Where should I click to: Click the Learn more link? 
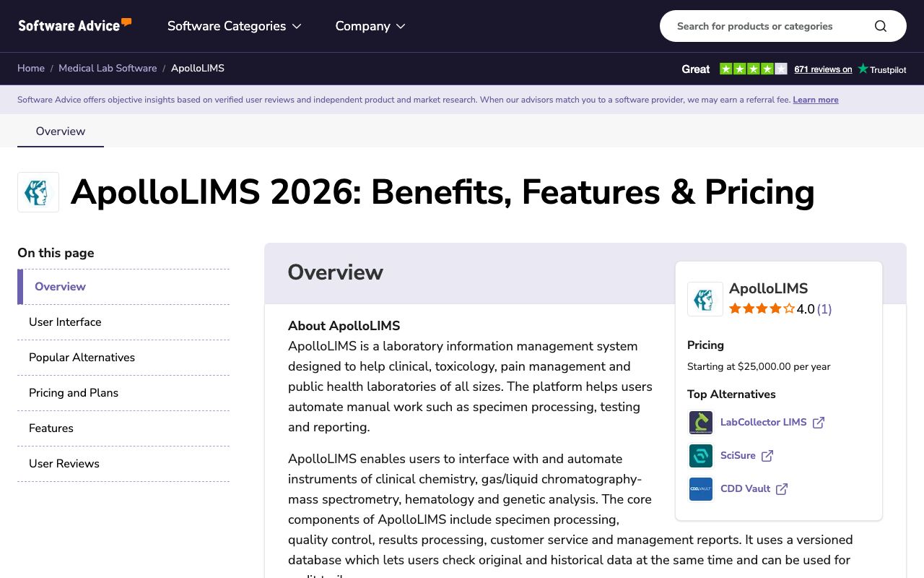point(816,100)
